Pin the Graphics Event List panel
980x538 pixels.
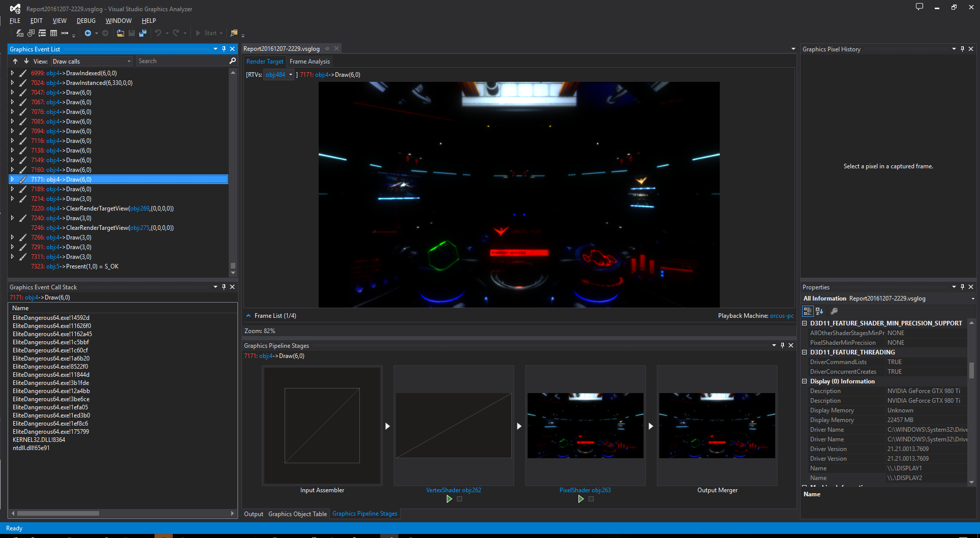(224, 49)
